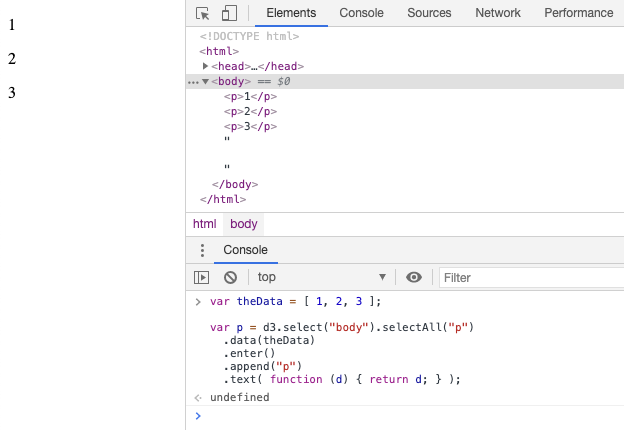Open the Performance tab
The width and height of the screenshot is (624, 430).
[x=579, y=13]
